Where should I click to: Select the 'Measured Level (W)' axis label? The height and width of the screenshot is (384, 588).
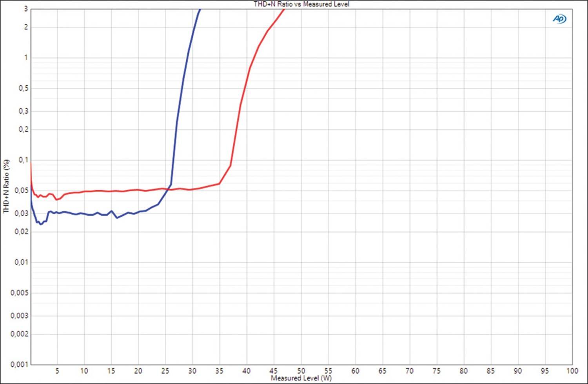pos(301,379)
